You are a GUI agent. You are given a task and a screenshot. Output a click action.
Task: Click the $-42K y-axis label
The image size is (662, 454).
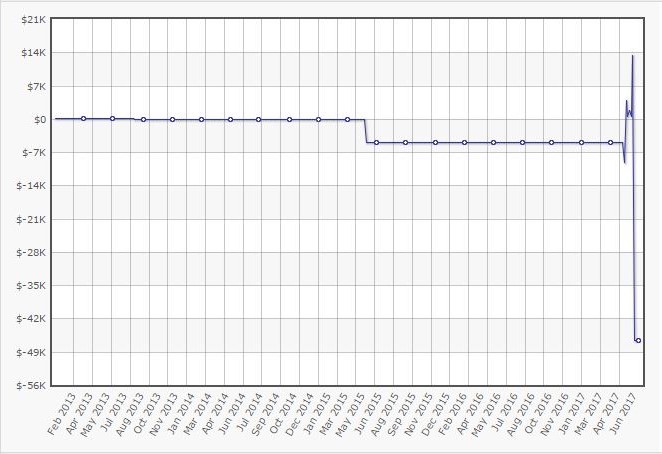tap(32, 318)
